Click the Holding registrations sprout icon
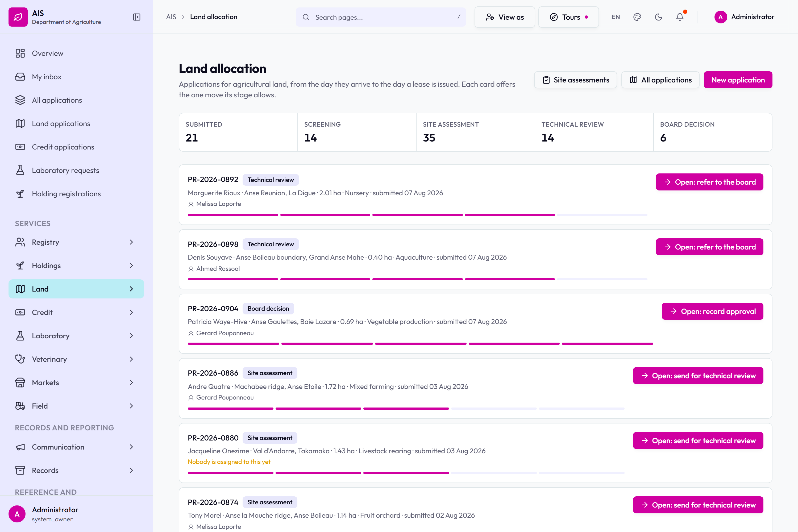 click(x=20, y=194)
